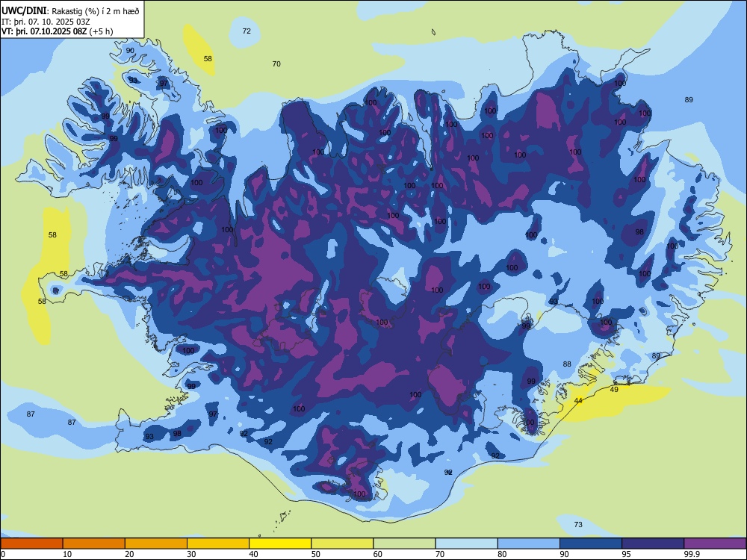
Task: Select the '0' legend tick label
Action: (3, 554)
